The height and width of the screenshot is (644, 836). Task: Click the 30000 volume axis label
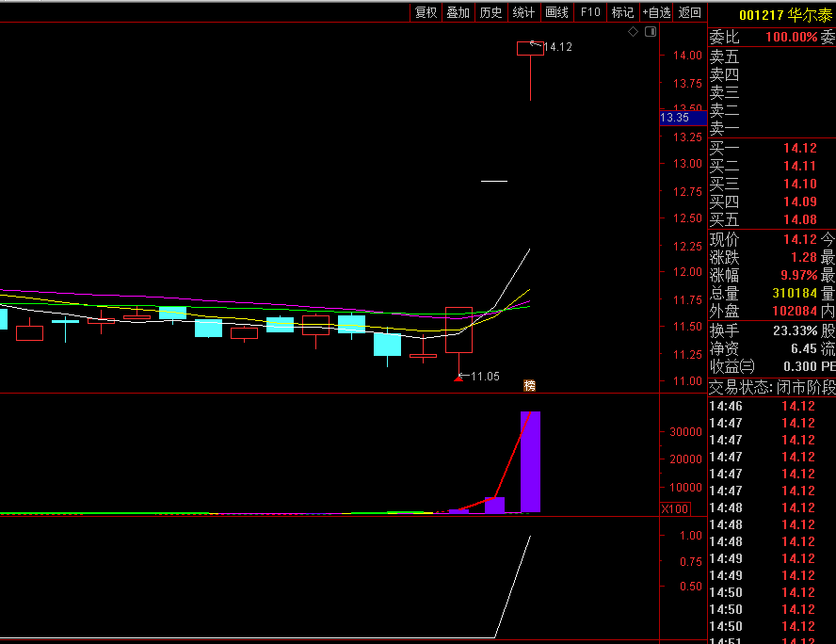pyautogui.click(x=685, y=432)
